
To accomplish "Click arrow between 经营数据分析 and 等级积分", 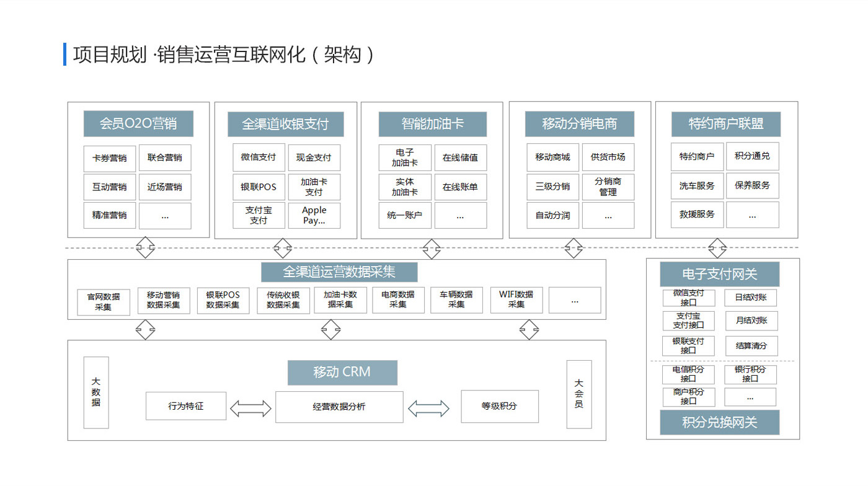I will 428,409.
